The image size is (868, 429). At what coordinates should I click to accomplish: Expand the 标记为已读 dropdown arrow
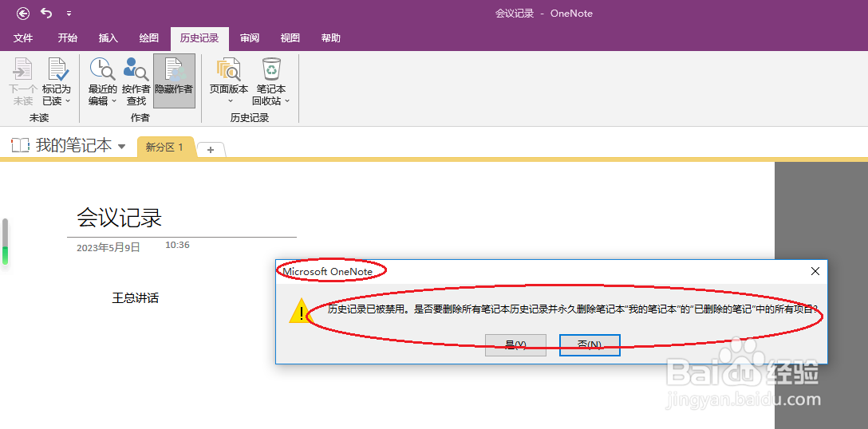pos(68,101)
